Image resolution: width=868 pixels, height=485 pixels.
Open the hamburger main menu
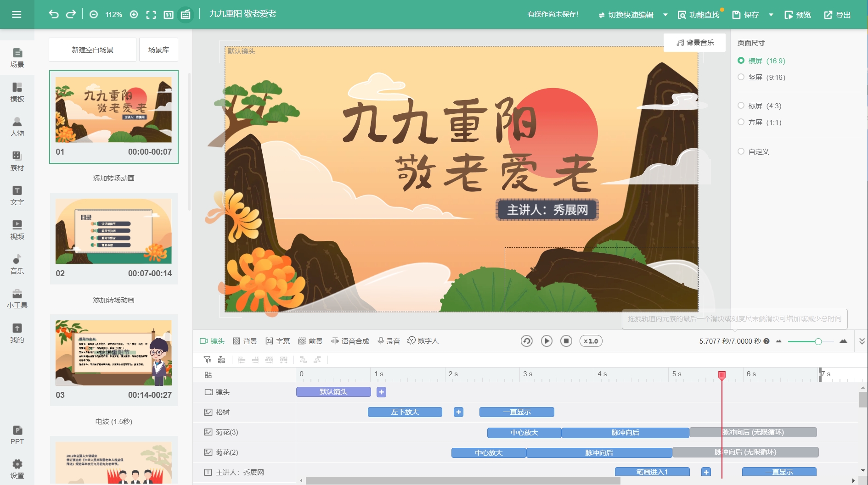click(17, 15)
